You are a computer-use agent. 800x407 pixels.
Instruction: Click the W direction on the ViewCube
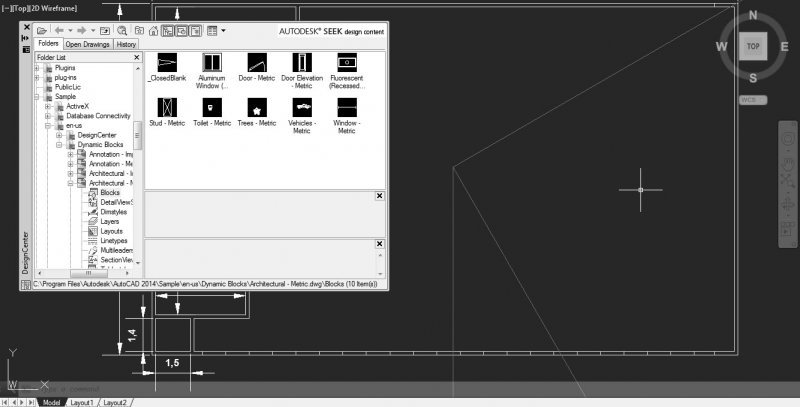tap(721, 47)
